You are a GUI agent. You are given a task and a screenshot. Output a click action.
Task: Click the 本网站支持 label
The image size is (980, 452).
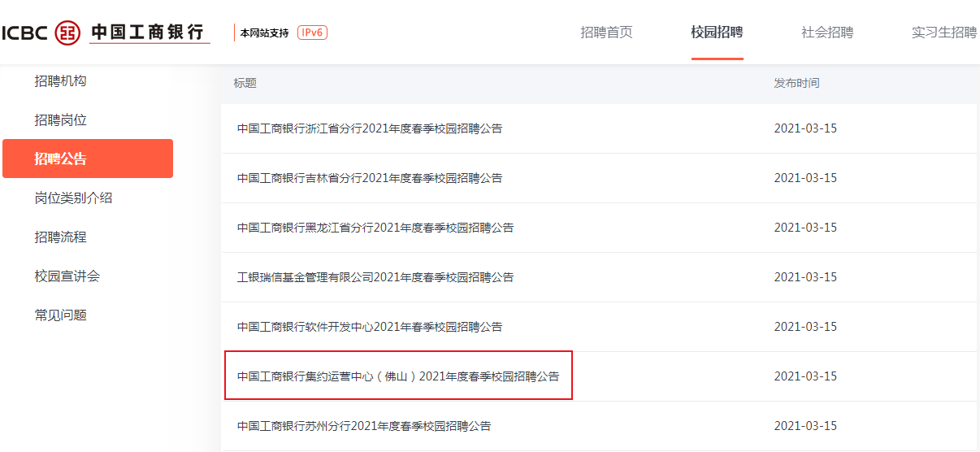(265, 33)
